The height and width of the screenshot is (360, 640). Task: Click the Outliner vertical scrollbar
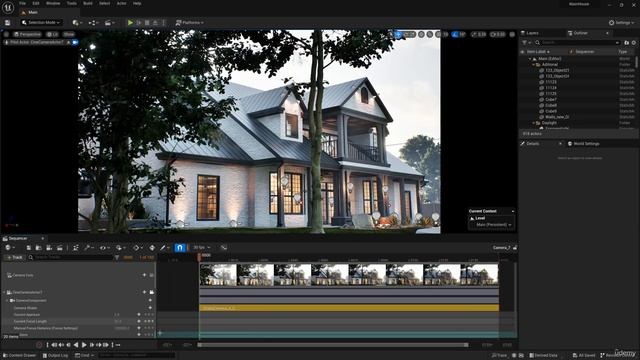point(636,62)
